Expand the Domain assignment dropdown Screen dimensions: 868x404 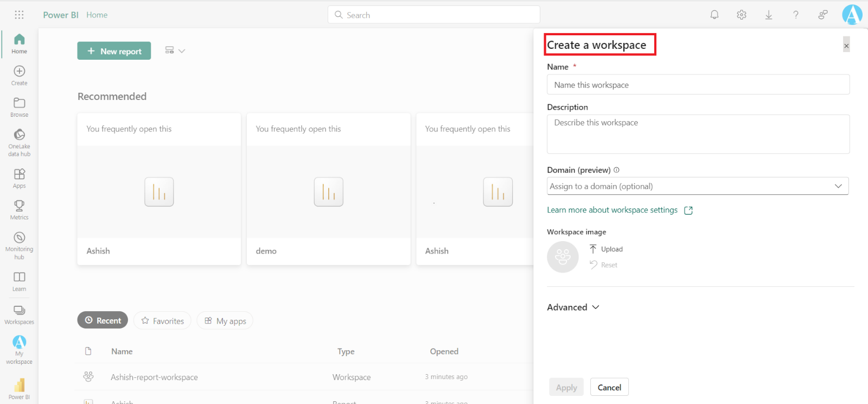click(x=698, y=186)
